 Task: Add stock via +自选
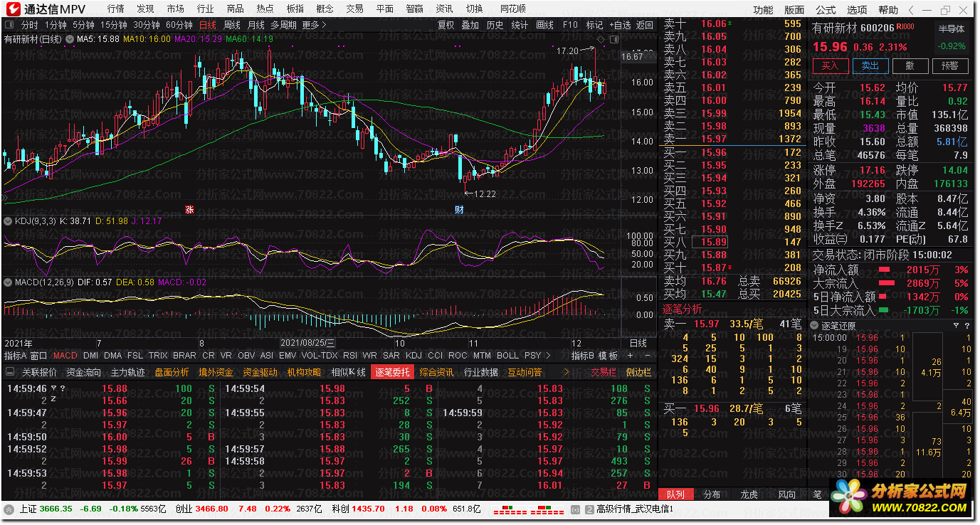[x=620, y=25]
